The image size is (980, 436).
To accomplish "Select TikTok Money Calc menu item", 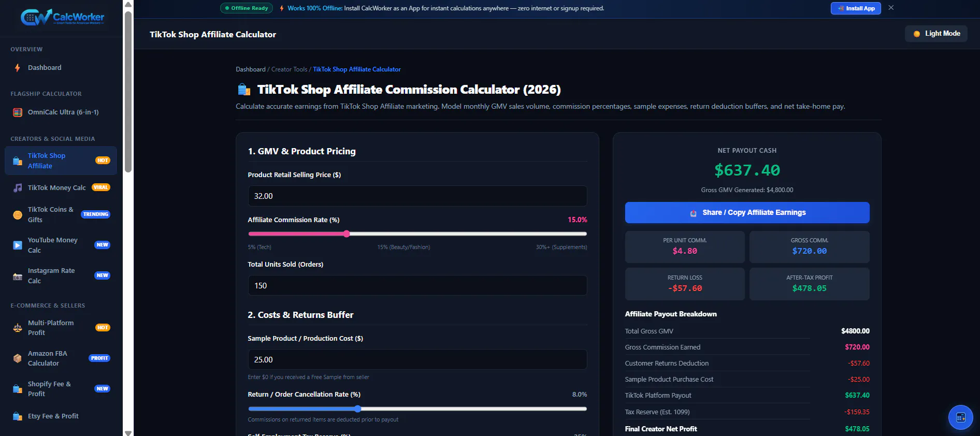I will point(61,188).
